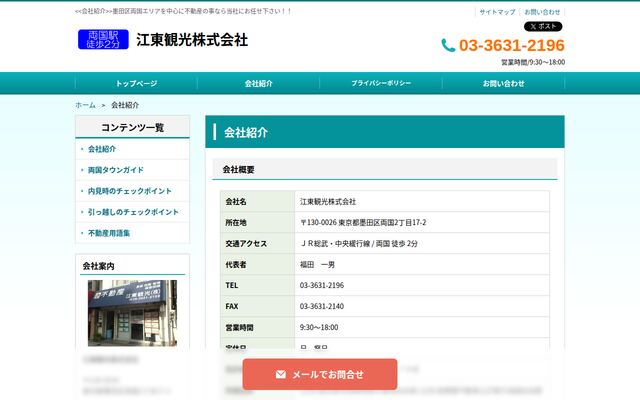Image resolution: width=640 pixels, height=400 pixels.
Task: Click the ホーム breadcrumb link
Action: coord(85,105)
